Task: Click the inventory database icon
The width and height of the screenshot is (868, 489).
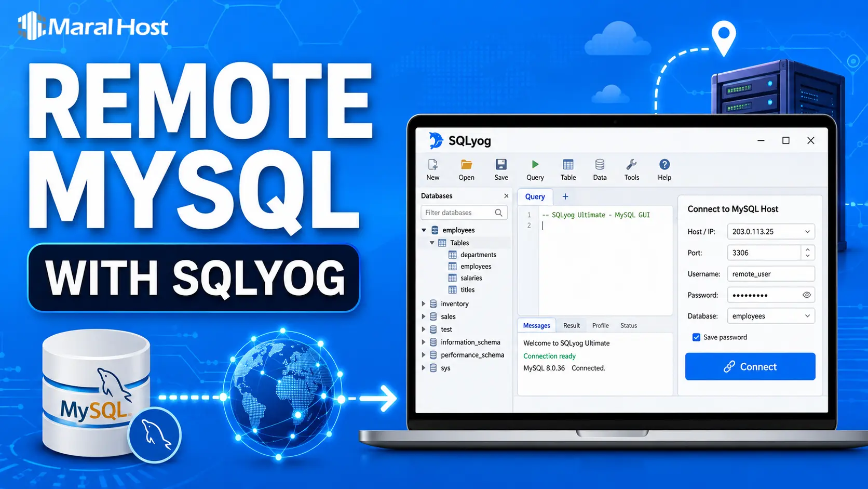Action: 433,303
